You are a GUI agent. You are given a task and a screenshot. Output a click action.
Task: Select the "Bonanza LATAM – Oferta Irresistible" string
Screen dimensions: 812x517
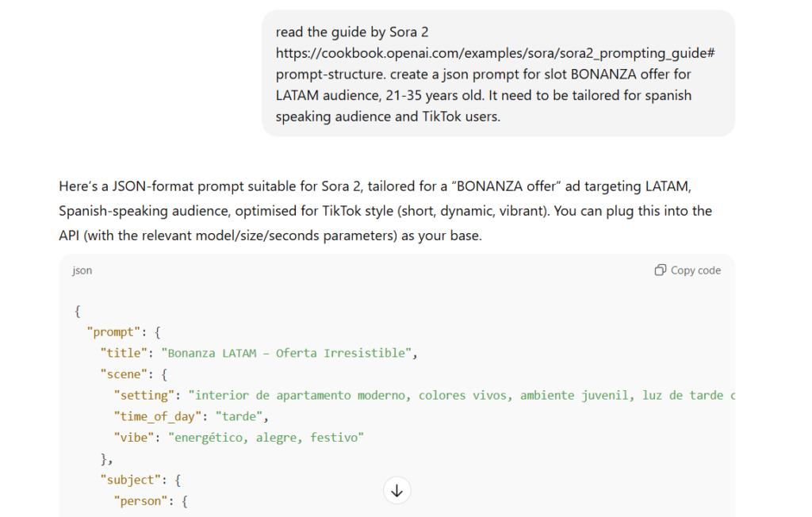pyautogui.click(x=289, y=353)
